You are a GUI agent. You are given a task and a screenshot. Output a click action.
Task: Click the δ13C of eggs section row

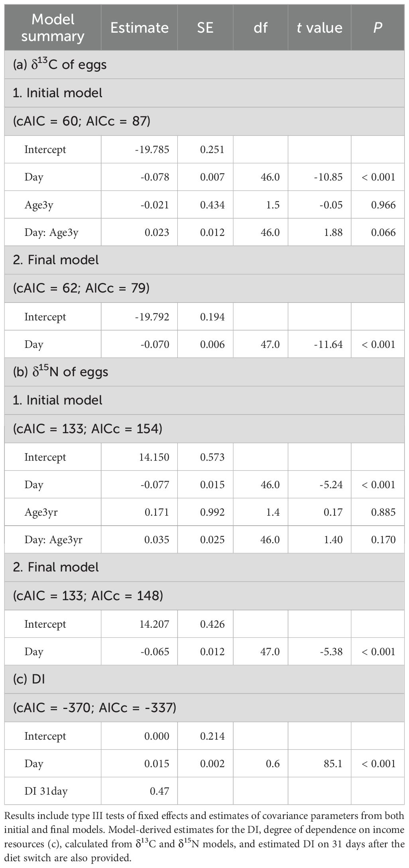[204, 65]
